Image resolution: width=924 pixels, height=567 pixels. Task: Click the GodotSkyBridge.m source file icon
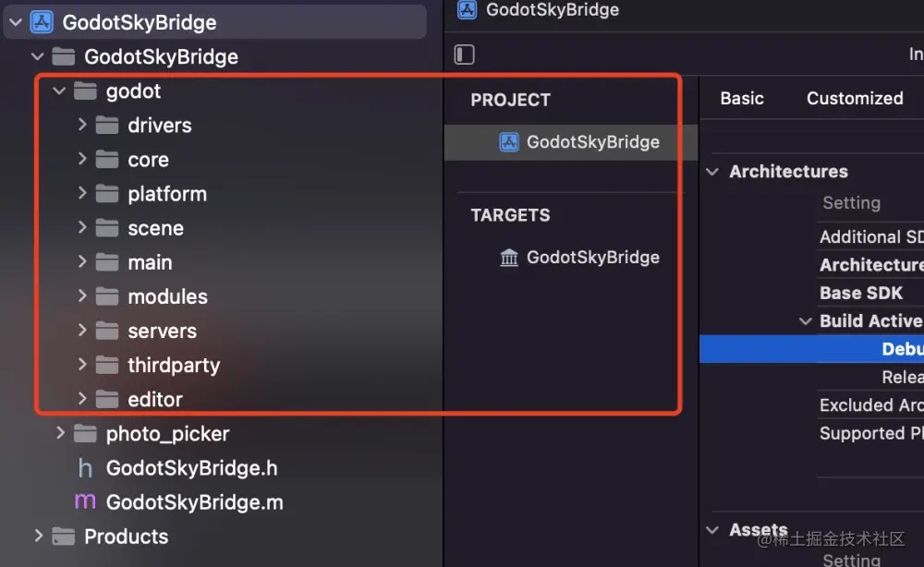tap(85, 501)
